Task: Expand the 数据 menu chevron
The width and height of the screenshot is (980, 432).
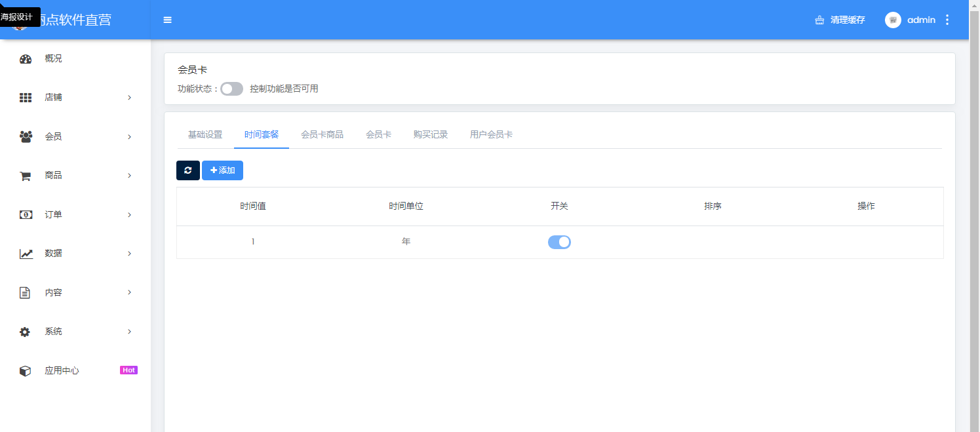Action: pyautogui.click(x=129, y=254)
